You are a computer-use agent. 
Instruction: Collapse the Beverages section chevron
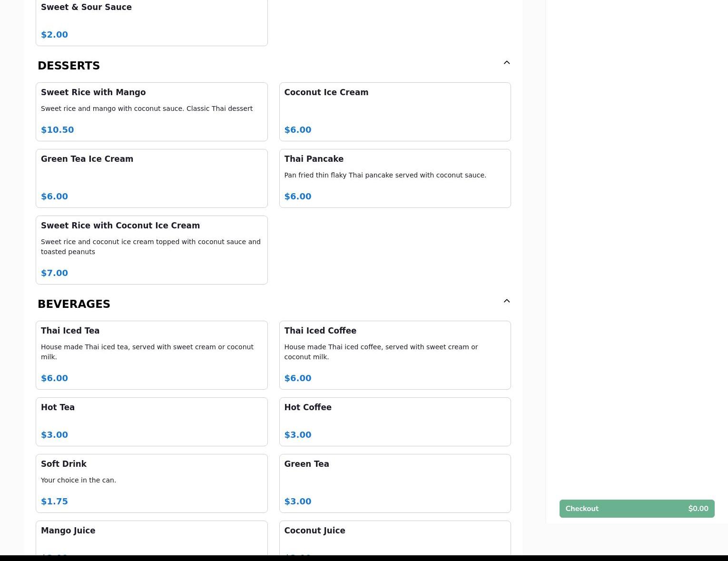pyautogui.click(x=506, y=301)
